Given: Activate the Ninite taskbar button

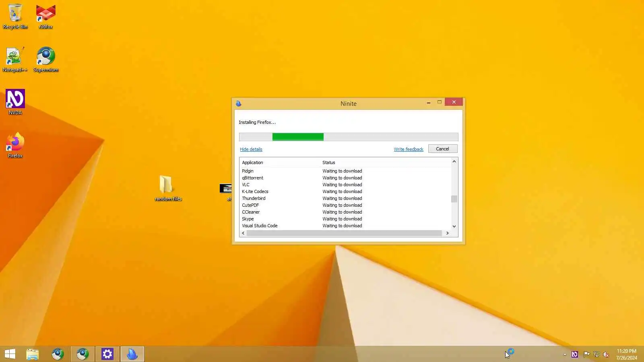Looking at the screenshot, I should (132, 354).
